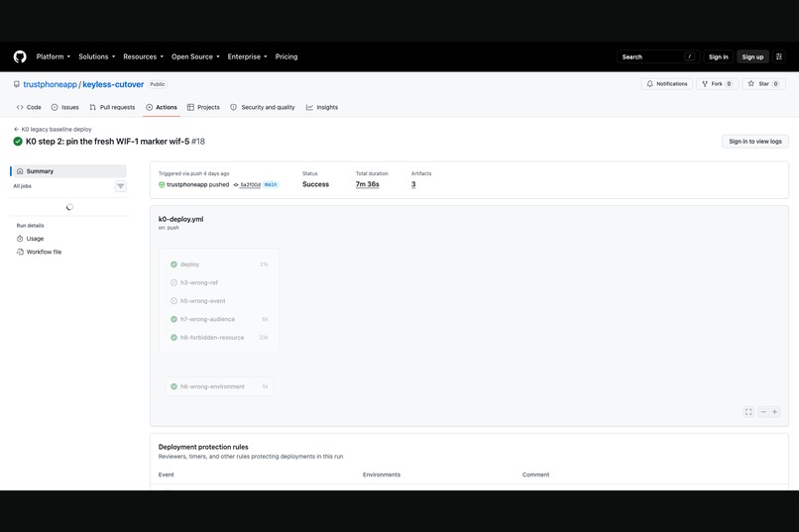799x532 pixels.
Task: Open the h6-wrong-environment job
Action: 219,386
